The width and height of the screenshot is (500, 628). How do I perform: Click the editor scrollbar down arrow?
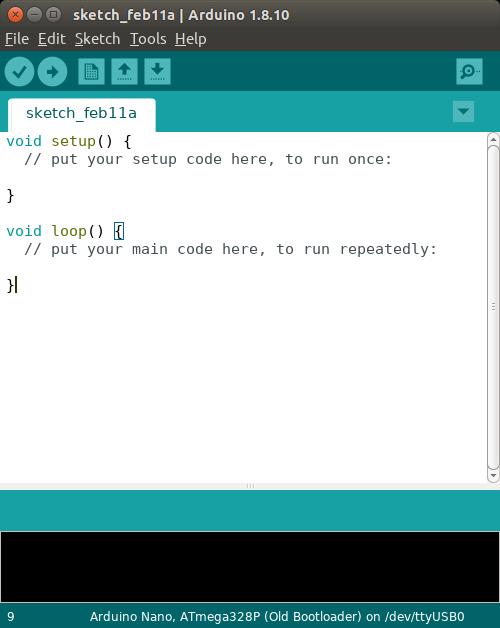tap(493, 475)
